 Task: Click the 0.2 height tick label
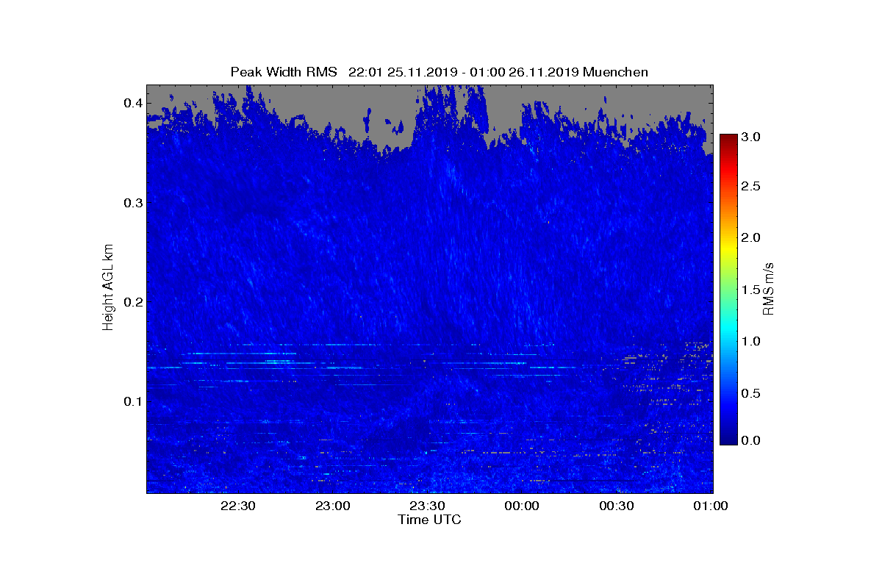click(133, 302)
